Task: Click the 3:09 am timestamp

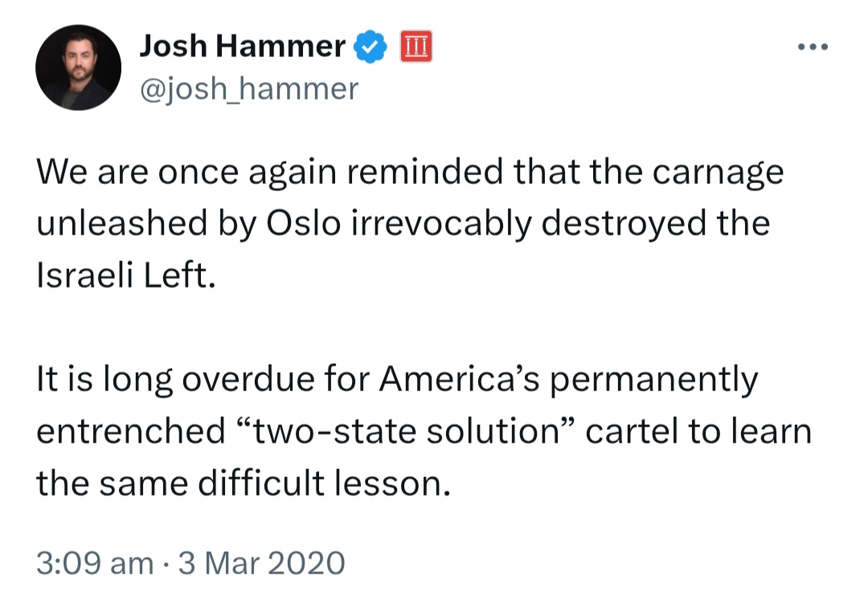Action: click(95, 564)
